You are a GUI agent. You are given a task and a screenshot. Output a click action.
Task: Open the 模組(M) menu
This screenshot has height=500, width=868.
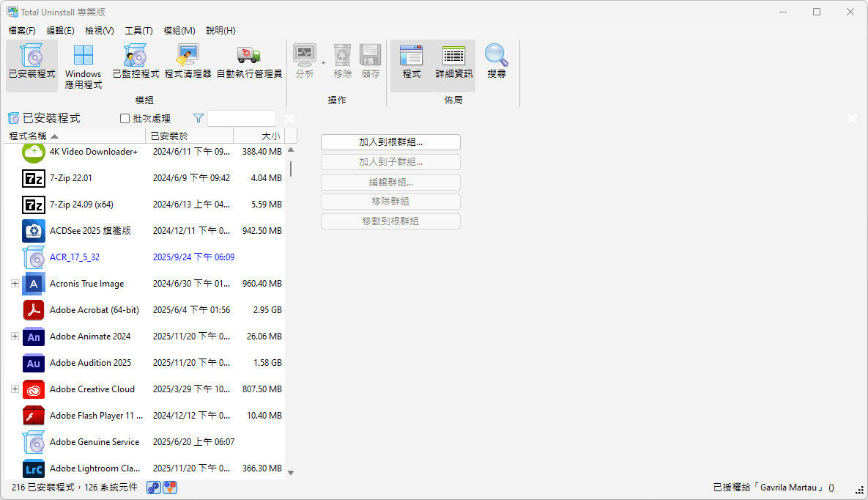point(179,31)
